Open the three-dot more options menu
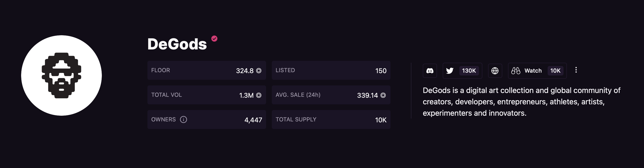The height and width of the screenshot is (168, 644). (576, 70)
